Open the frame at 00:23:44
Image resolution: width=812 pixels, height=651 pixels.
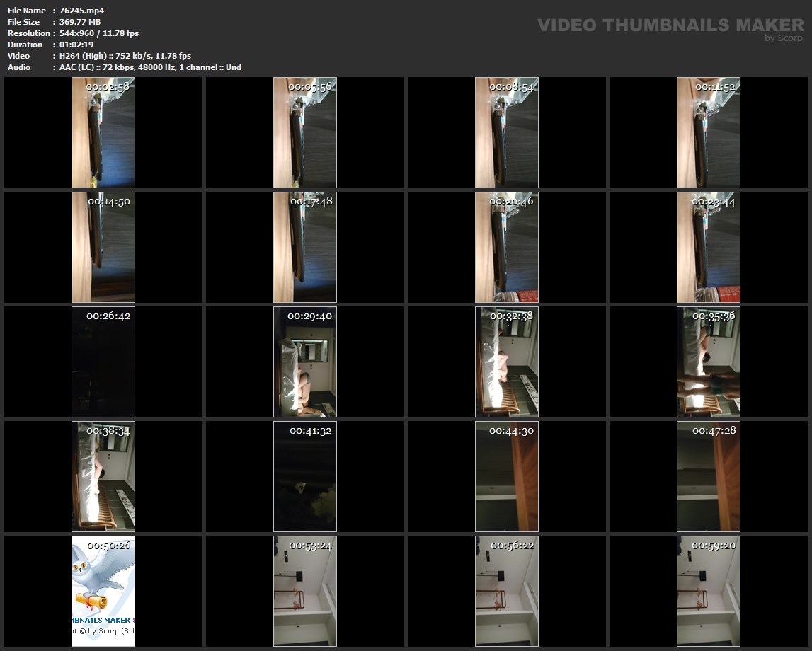pos(709,248)
